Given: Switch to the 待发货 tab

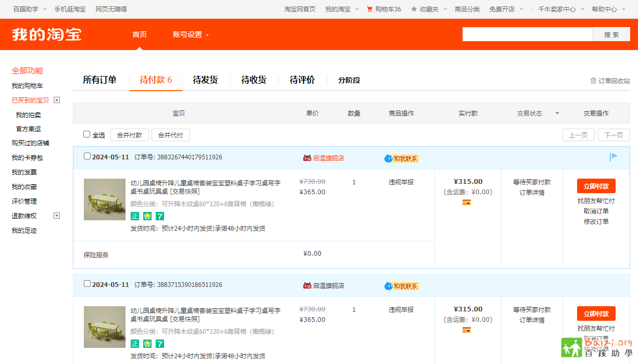Looking at the screenshot, I should tap(205, 80).
